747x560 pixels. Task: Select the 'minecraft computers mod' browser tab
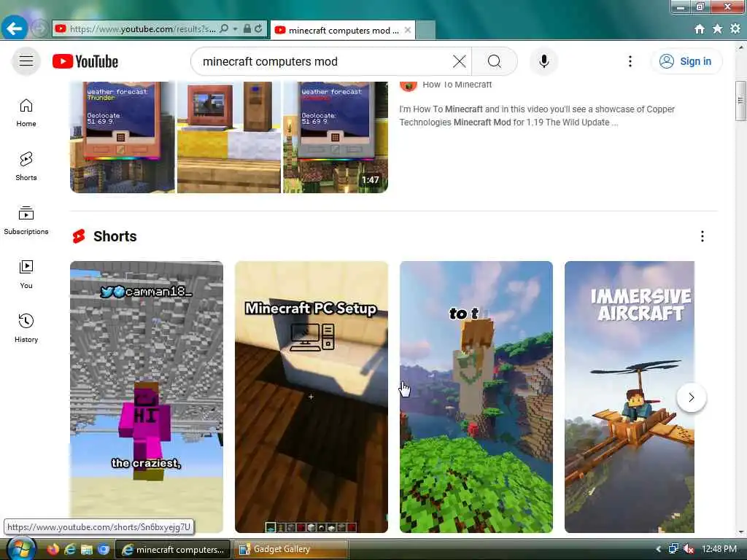[343, 30]
